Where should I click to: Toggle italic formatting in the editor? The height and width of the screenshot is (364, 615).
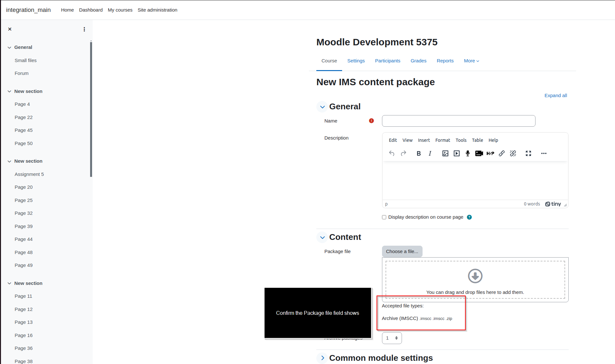430,153
